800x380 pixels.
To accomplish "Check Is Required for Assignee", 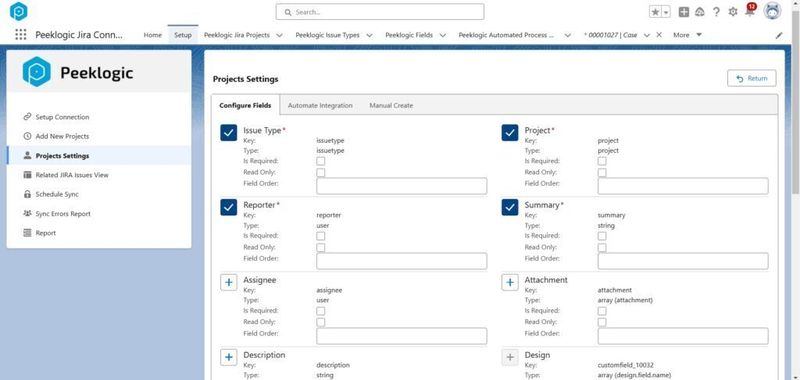I will coord(320,311).
